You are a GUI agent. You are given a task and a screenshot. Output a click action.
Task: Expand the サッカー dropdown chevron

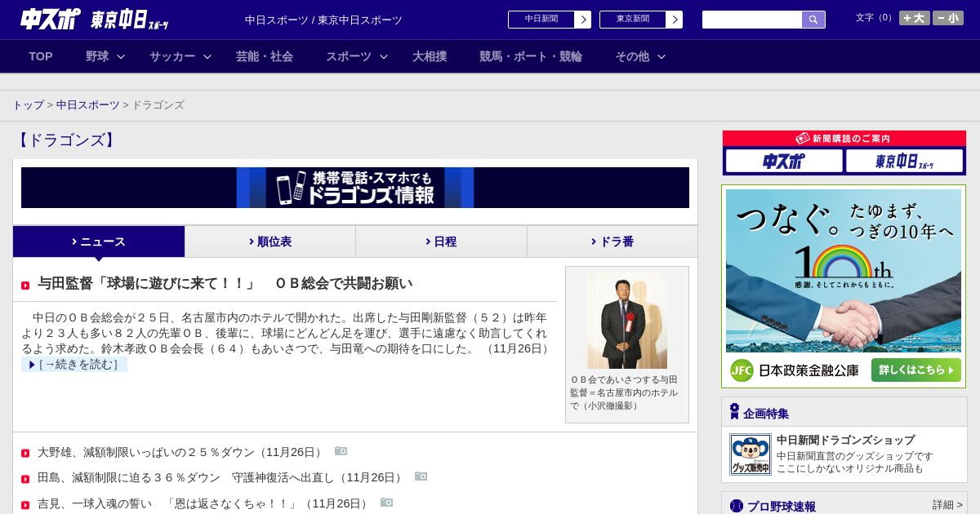tap(207, 56)
